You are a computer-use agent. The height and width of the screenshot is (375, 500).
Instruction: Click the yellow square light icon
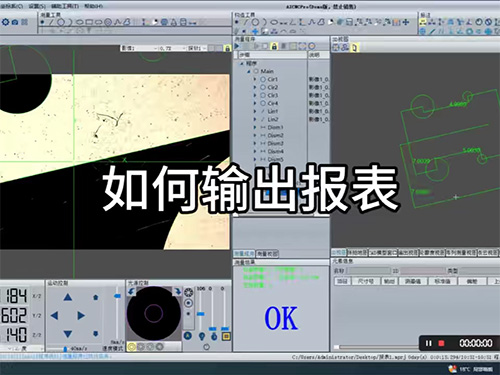[226, 336]
